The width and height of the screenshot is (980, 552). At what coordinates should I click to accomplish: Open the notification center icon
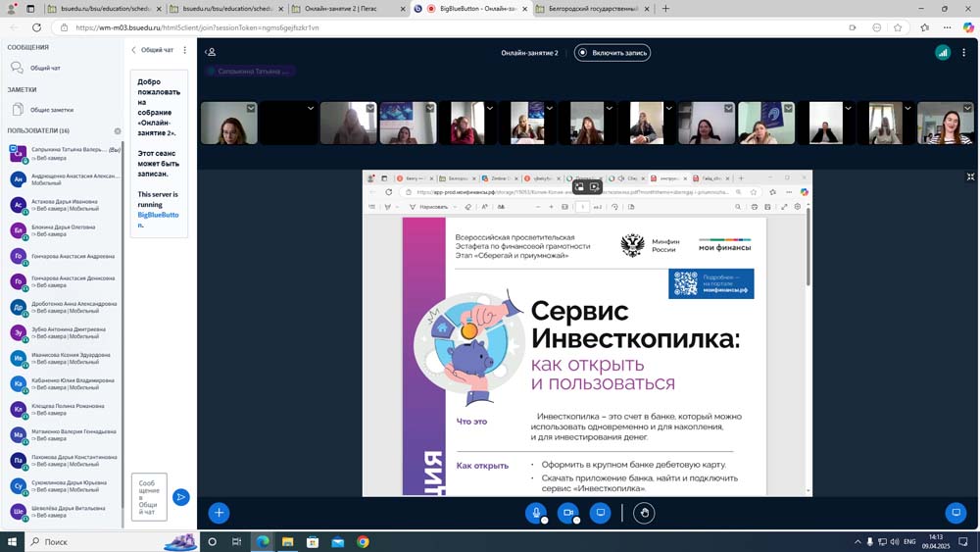pyautogui.click(x=963, y=541)
